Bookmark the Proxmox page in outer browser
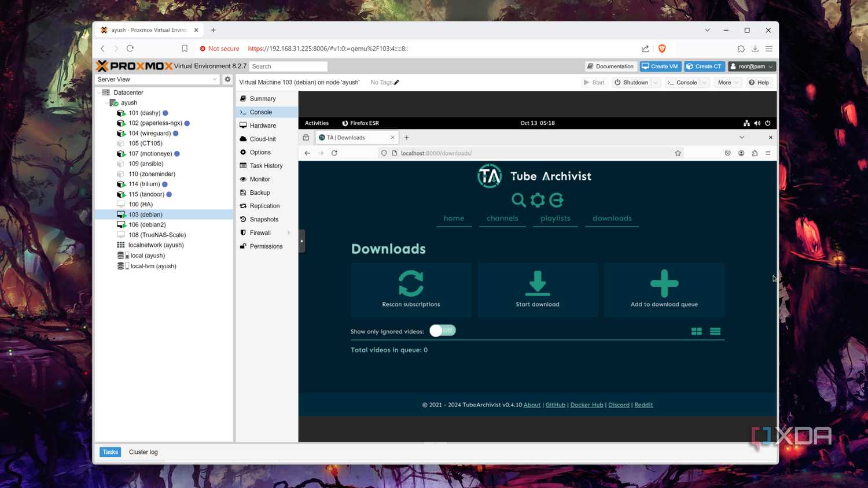The image size is (868, 488). click(185, 49)
